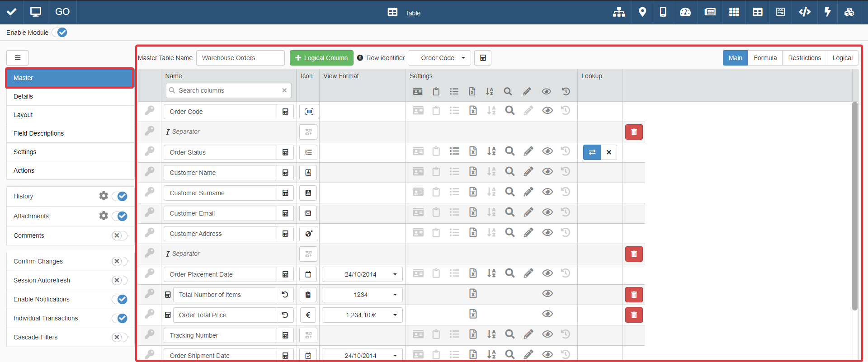Open the code editor brackets icon
This screenshot has height=362, width=868.
[x=804, y=12]
